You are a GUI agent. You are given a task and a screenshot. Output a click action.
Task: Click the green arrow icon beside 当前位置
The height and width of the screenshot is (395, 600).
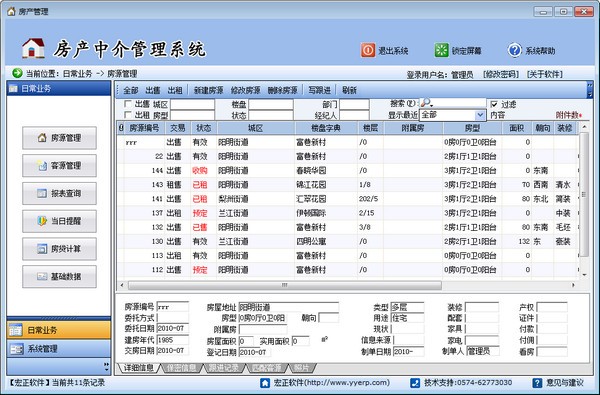point(17,73)
